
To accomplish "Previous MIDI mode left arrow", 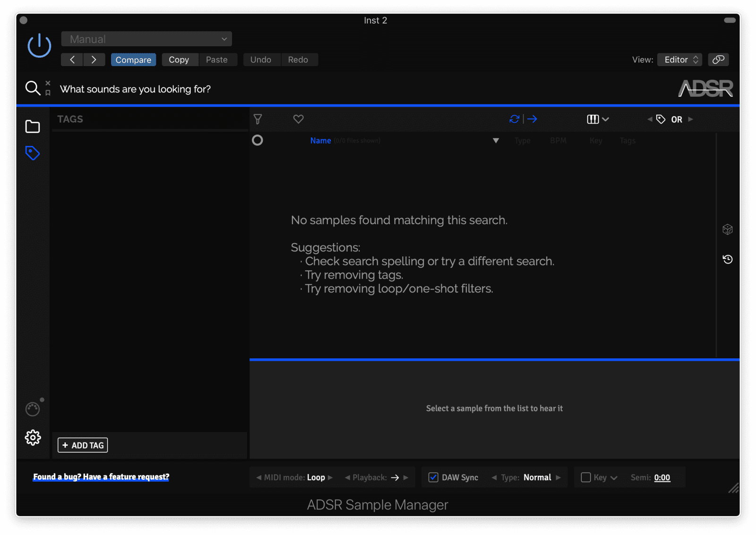I will (x=258, y=477).
